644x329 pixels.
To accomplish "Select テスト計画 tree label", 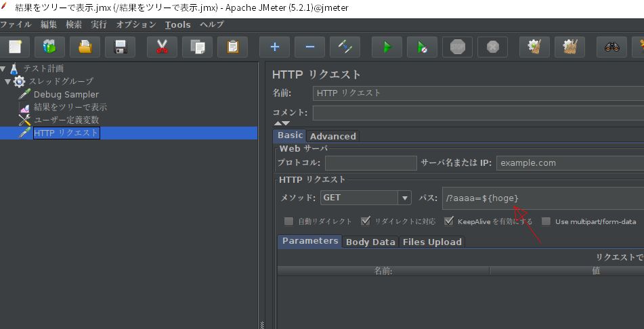I will [x=43, y=68].
